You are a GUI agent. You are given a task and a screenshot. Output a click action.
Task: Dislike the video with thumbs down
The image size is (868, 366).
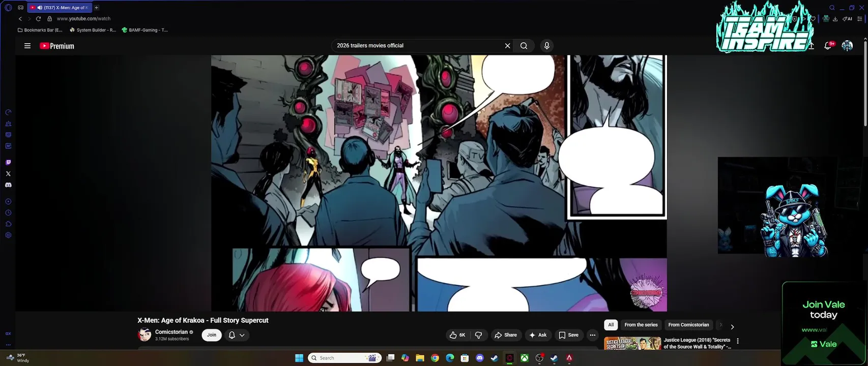[478, 335]
